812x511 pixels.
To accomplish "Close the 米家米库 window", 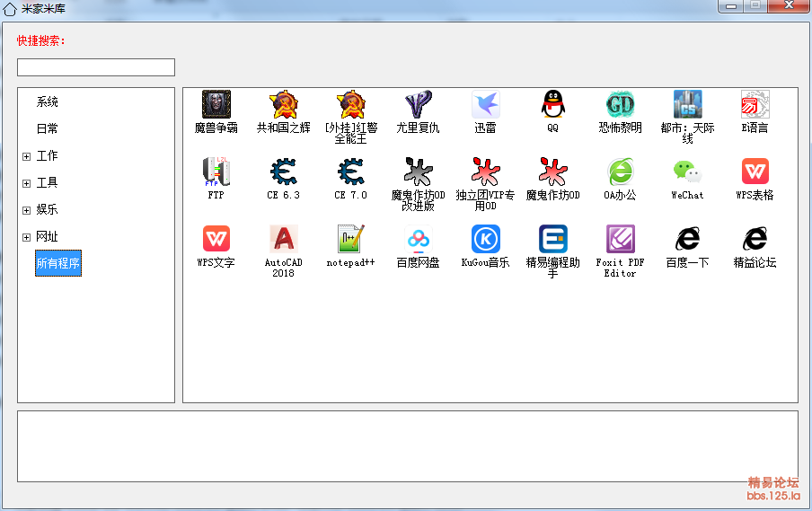I will tap(789, 5).
